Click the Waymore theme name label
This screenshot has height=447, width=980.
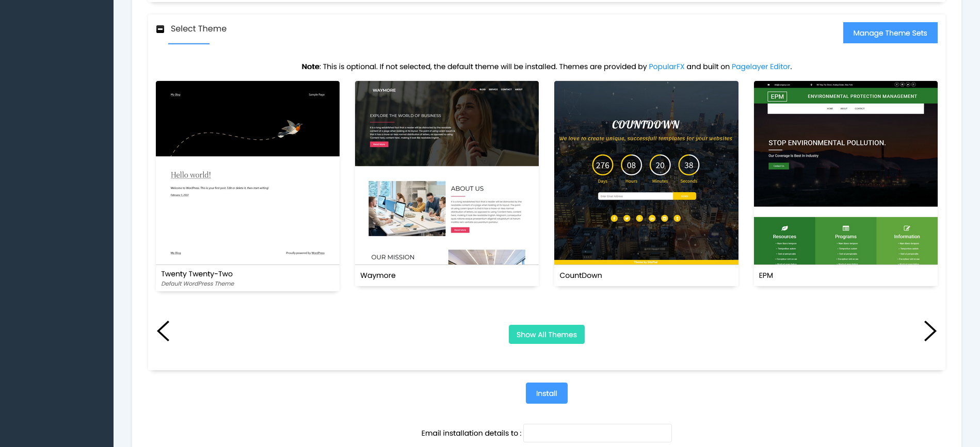point(378,275)
